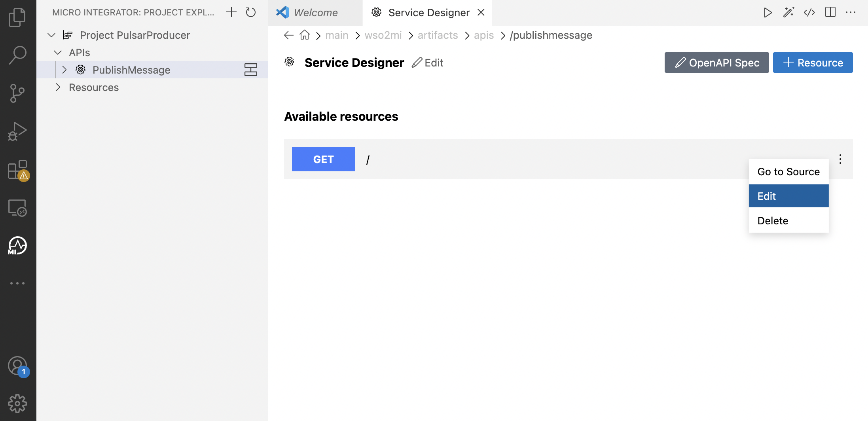Select the Resources tree label
The image size is (868, 421).
(x=94, y=87)
